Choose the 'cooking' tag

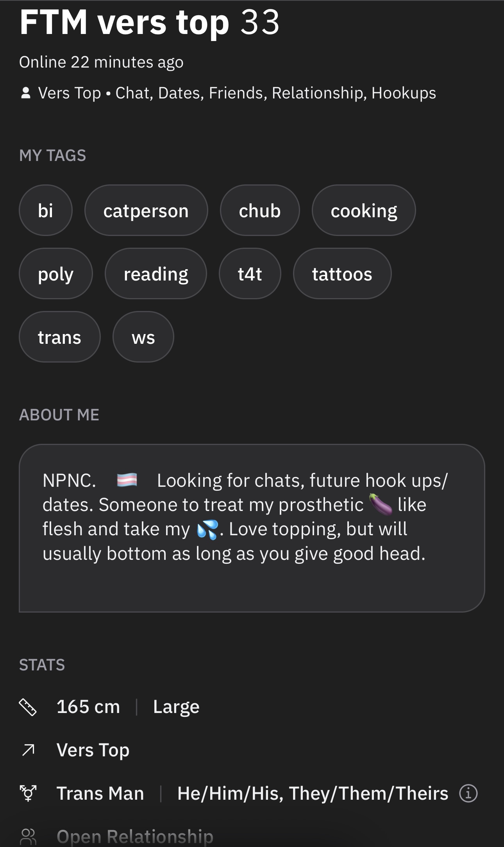364,210
